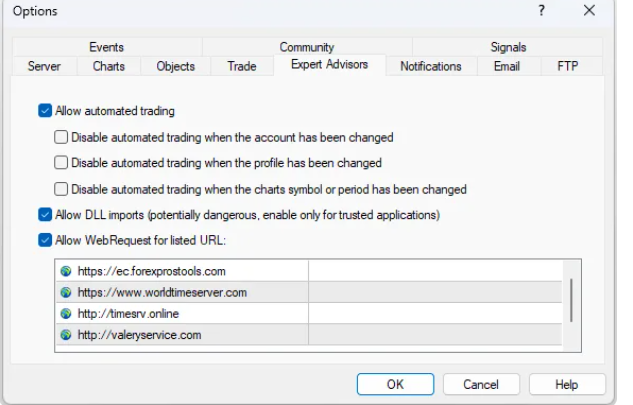Viewport: 633px width, 405px height.
Task: Select the Server tab
Action: click(x=44, y=66)
